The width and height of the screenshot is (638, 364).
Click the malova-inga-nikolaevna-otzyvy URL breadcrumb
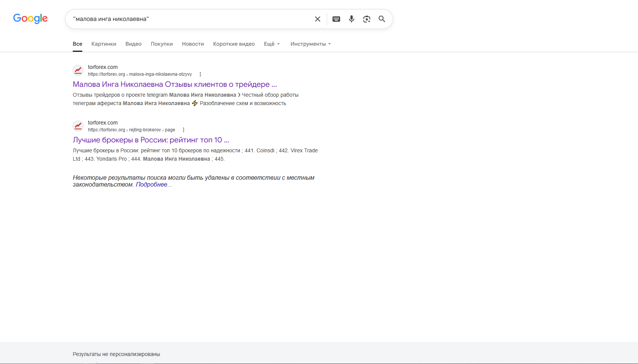[x=140, y=74]
